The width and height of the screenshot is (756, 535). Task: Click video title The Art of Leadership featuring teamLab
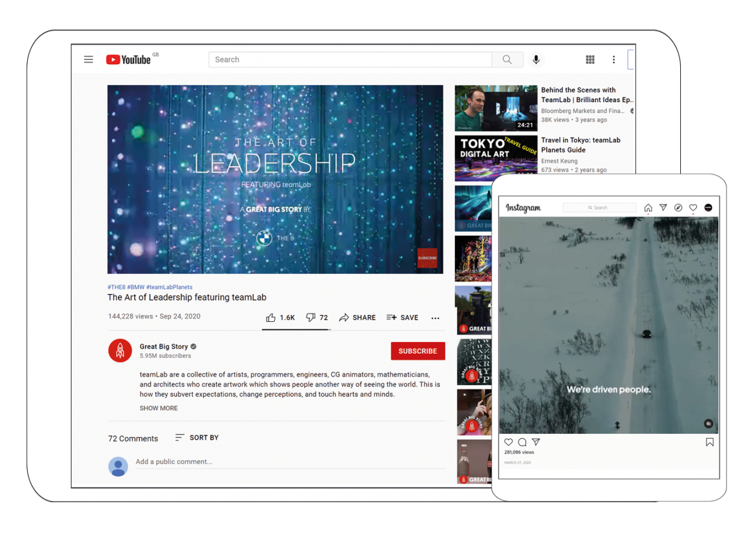187,298
